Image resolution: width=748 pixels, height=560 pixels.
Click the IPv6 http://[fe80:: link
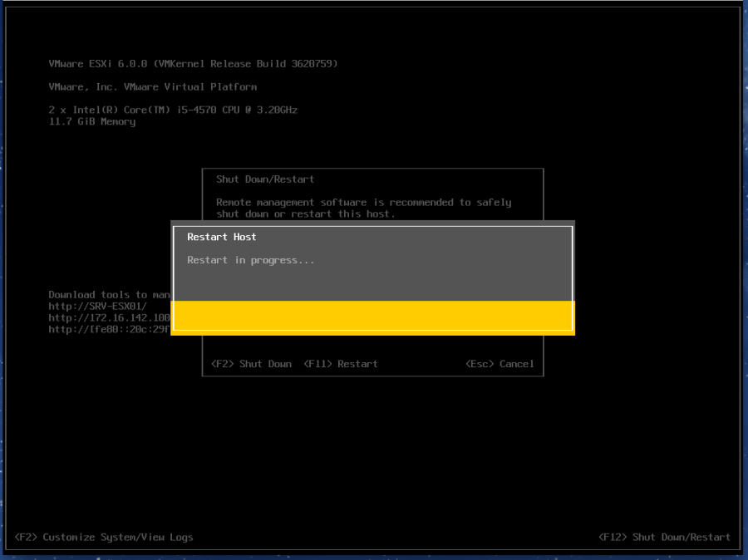109,329
